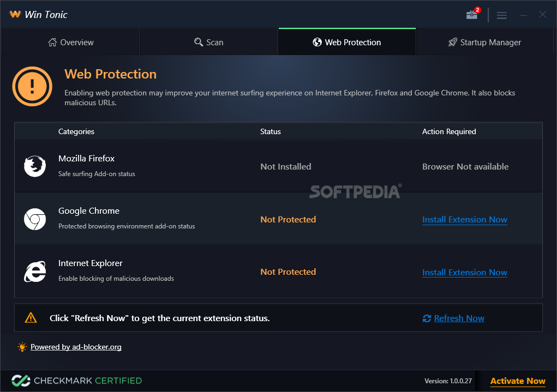Image resolution: width=557 pixels, height=392 pixels.
Task: Select the Web Protection tab
Action: pos(347,42)
